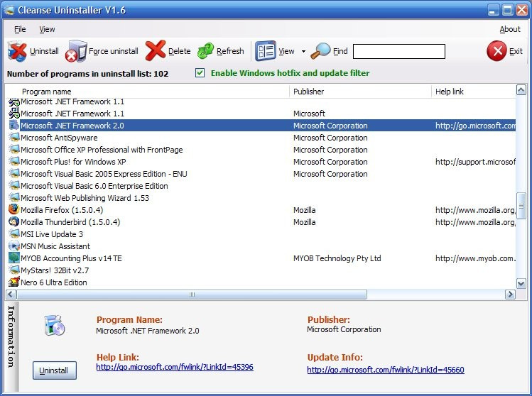Click the vertical scrollbar up arrow
Viewport: 532px width, 396px height.
(x=521, y=90)
